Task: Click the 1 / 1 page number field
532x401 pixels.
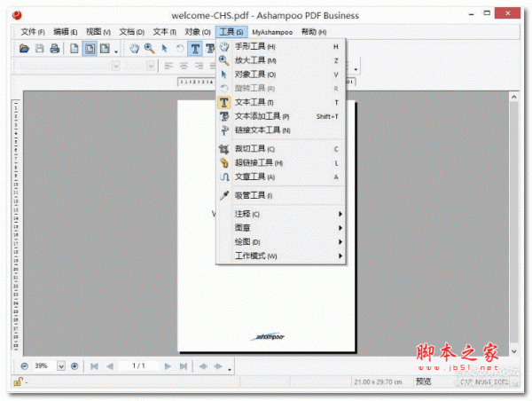Action: tap(139, 366)
